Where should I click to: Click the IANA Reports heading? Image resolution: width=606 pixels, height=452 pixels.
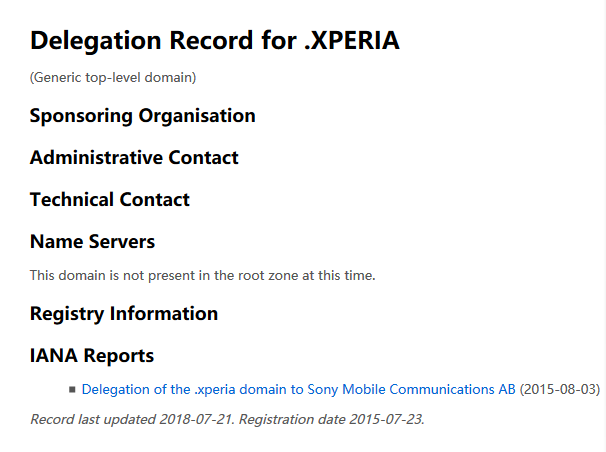pyautogui.click(x=92, y=355)
